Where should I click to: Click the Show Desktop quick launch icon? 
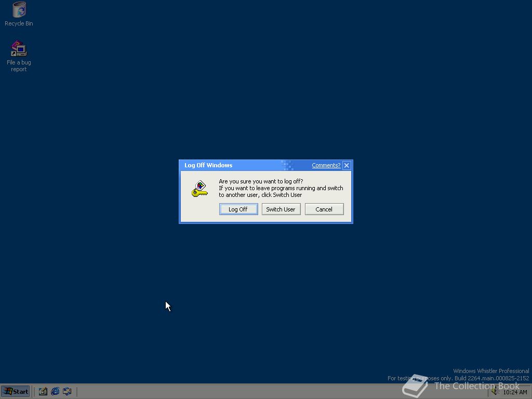pyautogui.click(x=43, y=392)
